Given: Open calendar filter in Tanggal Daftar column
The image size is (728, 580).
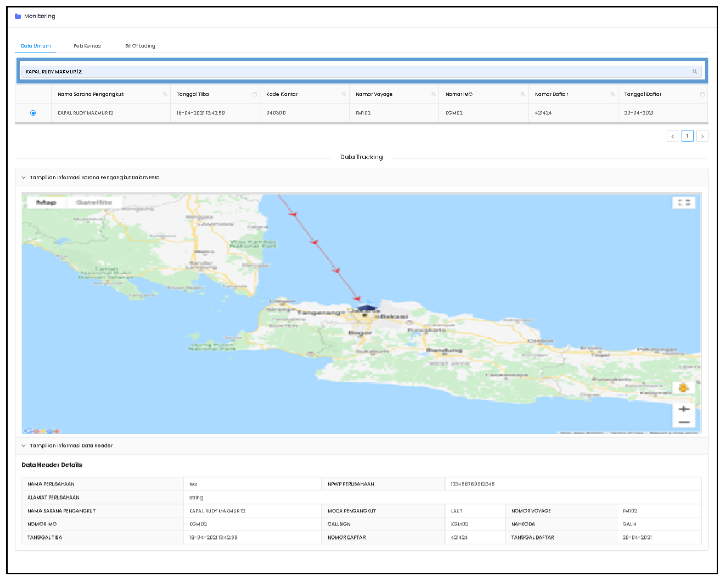Looking at the screenshot, I should [702, 94].
